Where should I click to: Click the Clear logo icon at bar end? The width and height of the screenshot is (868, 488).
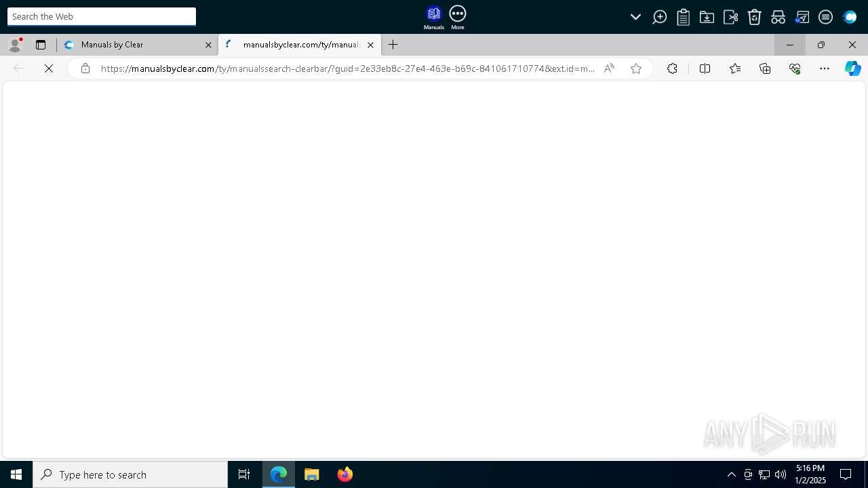coord(850,17)
